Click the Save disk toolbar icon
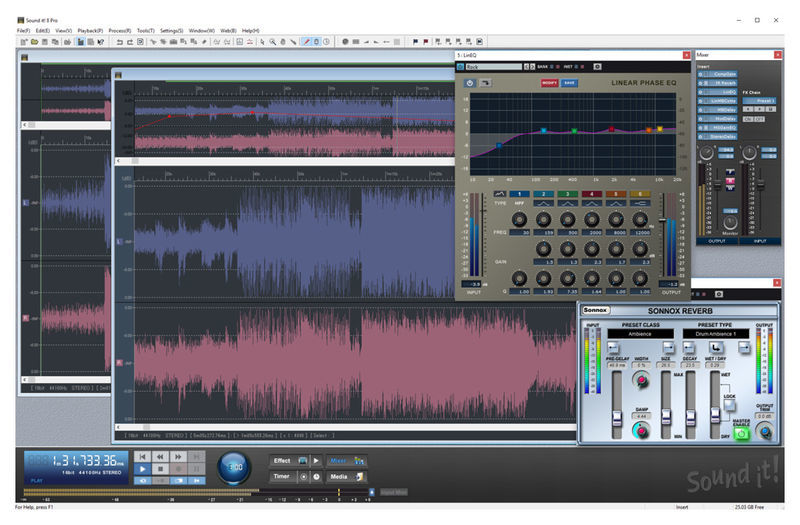The height and width of the screenshot is (525, 800). [x=45, y=42]
